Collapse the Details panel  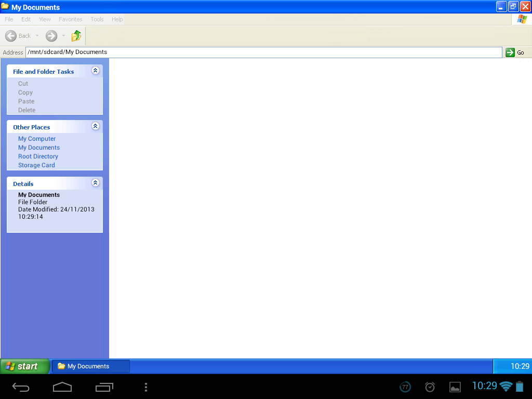pyautogui.click(x=96, y=183)
